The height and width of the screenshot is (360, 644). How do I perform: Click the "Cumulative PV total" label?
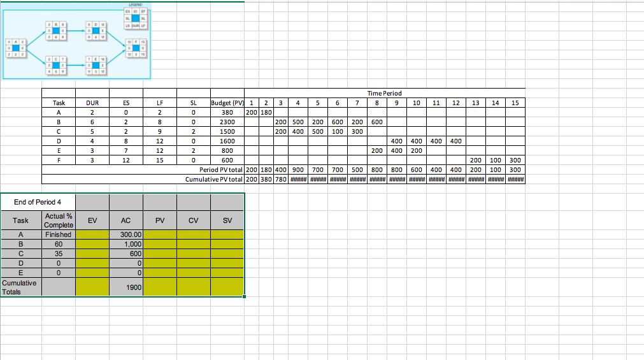(214, 179)
